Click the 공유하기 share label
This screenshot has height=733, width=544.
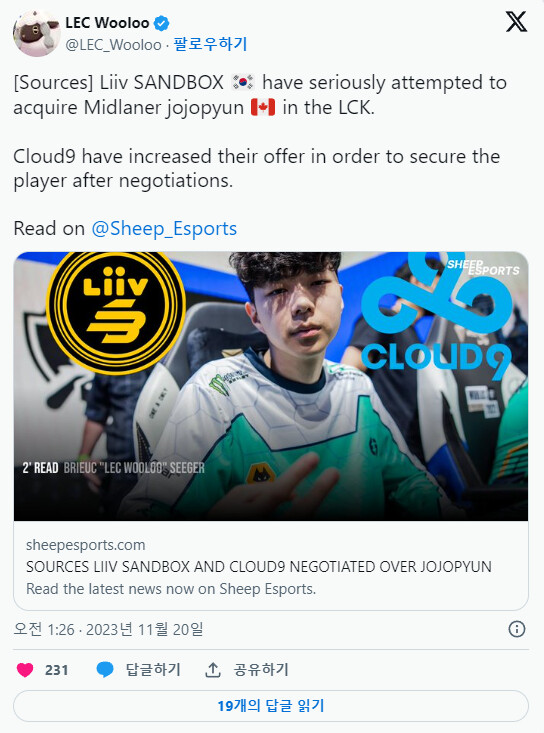(x=261, y=669)
